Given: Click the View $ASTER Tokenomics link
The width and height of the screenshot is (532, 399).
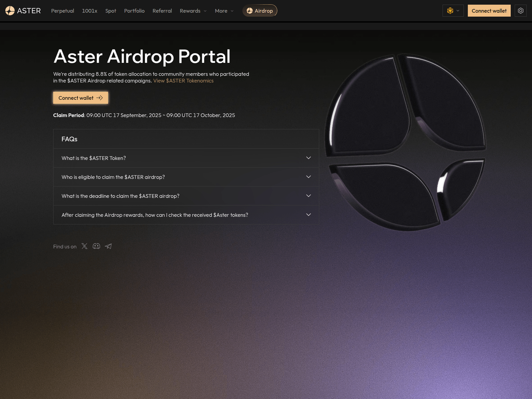Looking at the screenshot, I should 183,80.
